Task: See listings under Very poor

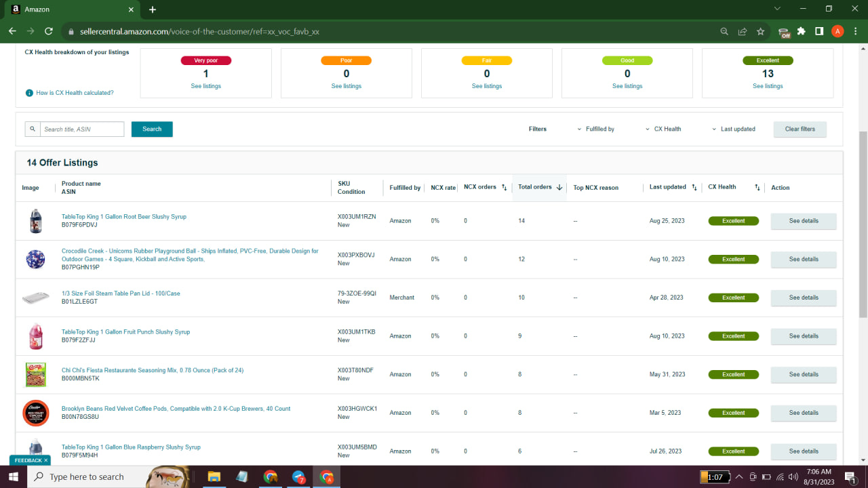Action: click(x=206, y=86)
